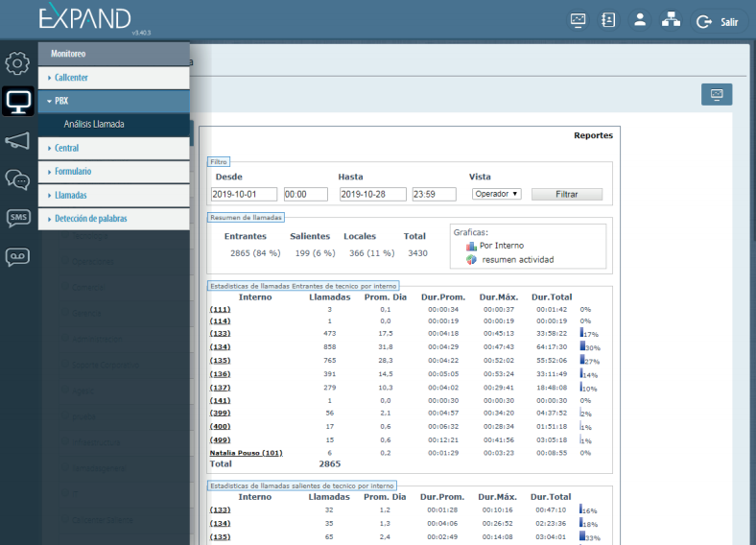Open the Por Interno bar chart icon
This screenshot has width=756, height=545.
471,246
